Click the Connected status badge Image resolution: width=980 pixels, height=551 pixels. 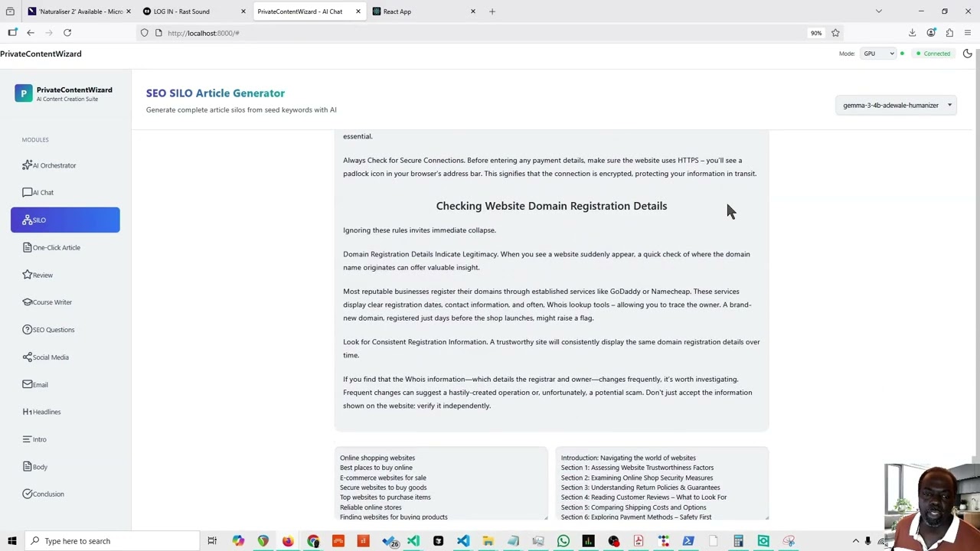[x=933, y=54]
